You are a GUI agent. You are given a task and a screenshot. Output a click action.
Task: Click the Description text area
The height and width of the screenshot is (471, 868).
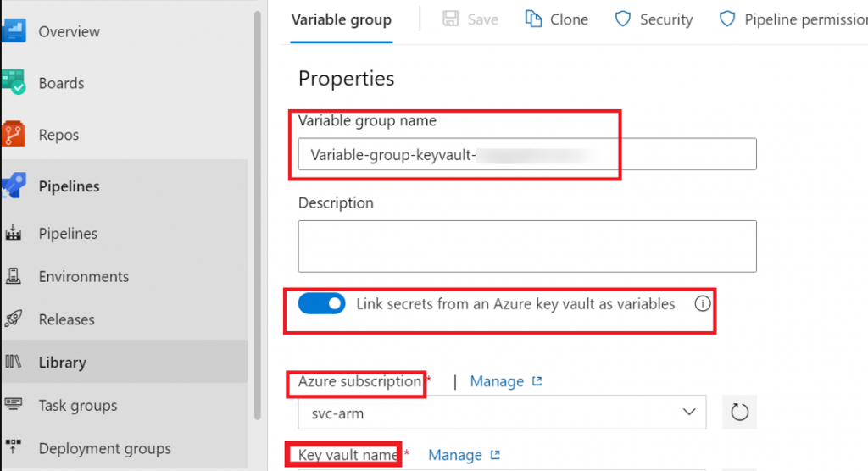[x=527, y=247]
